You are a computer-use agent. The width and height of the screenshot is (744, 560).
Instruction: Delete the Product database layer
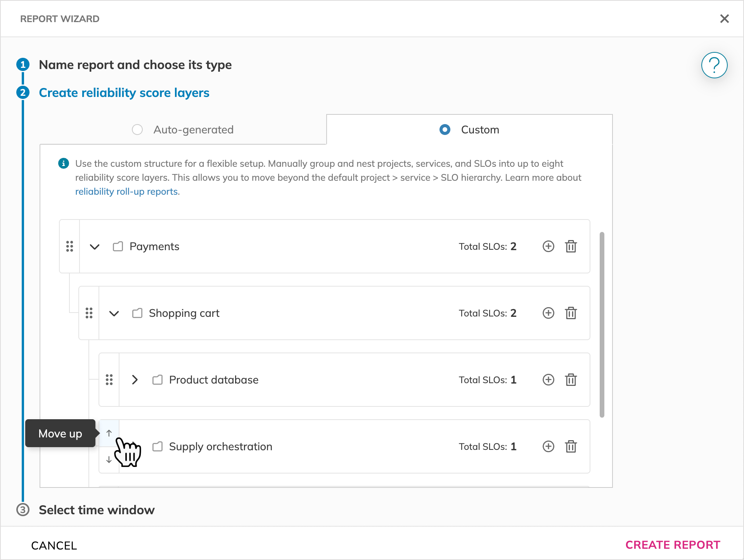coord(571,380)
